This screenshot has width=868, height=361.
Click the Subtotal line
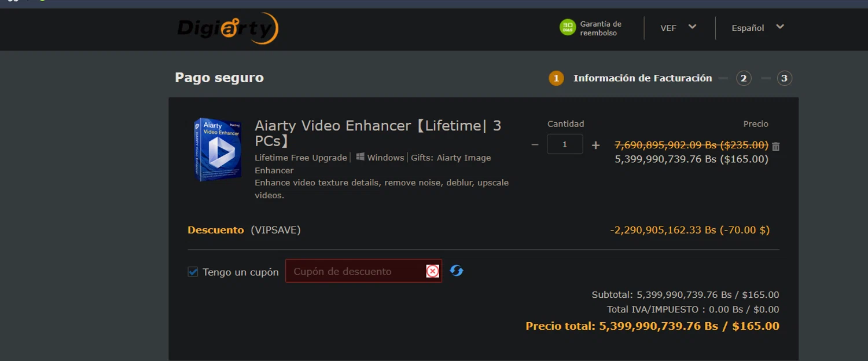(685, 295)
